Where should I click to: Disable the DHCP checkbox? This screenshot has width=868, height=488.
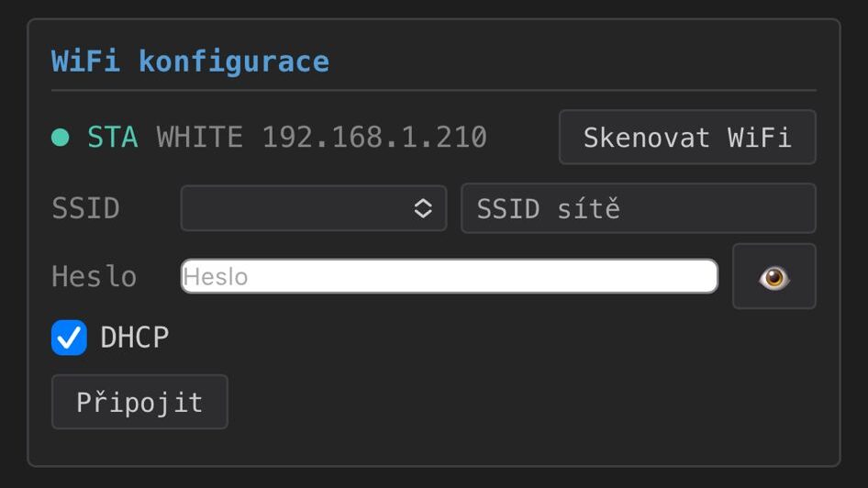coord(69,338)
